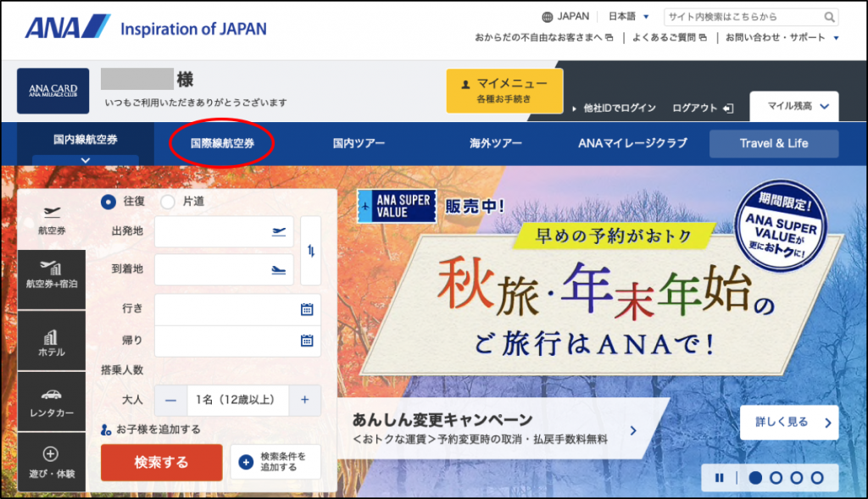Go to second banner slide dot

point(776,478)
